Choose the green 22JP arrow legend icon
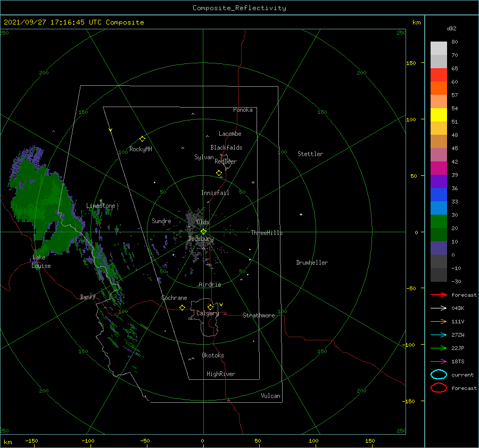The width and height of the screenshot is (479, 448). tap(439, 348)
